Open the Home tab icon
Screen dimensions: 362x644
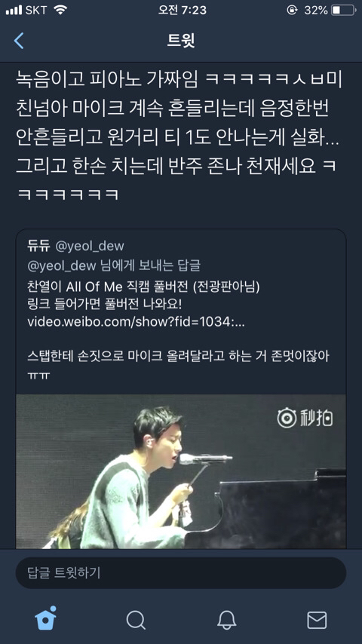45,618
